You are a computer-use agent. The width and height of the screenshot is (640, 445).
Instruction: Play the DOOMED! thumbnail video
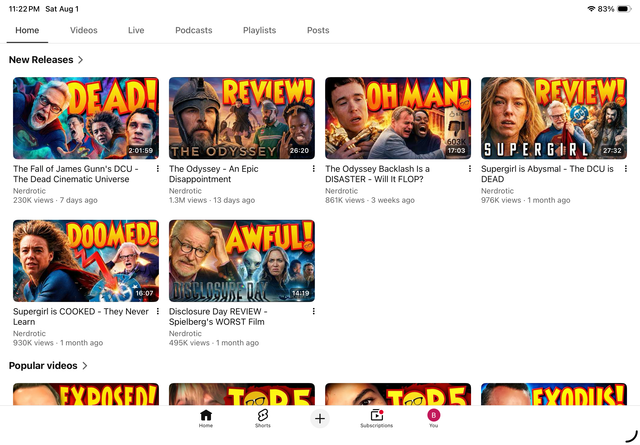86,261
